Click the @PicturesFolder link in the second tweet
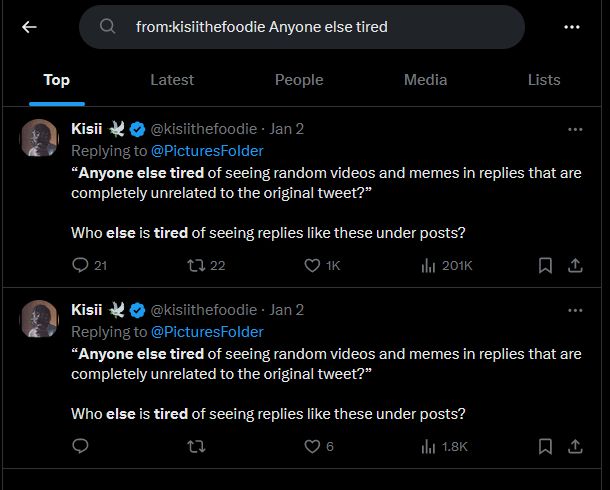This screenshot has height=490, width=610. coord(207,332)
